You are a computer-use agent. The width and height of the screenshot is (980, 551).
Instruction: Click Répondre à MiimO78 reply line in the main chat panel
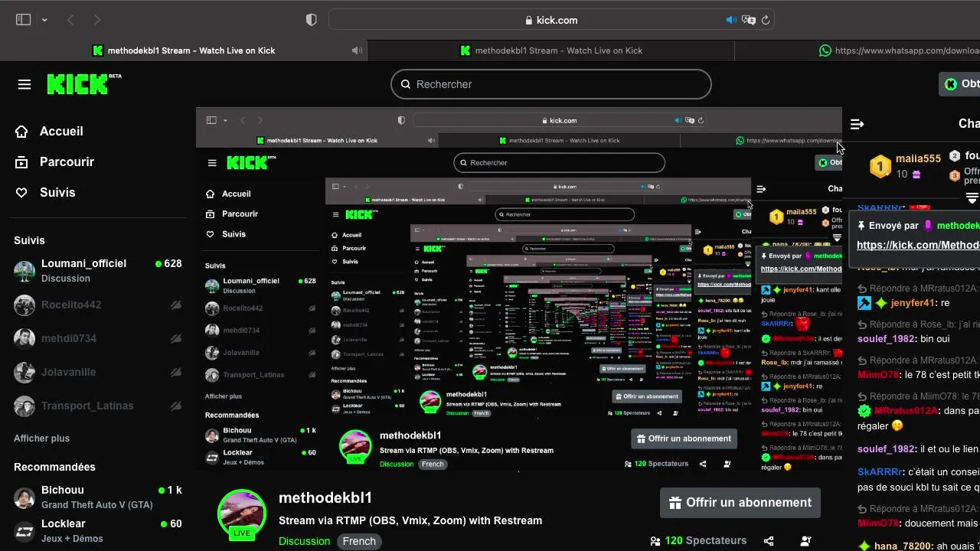[x=918, y=396]
